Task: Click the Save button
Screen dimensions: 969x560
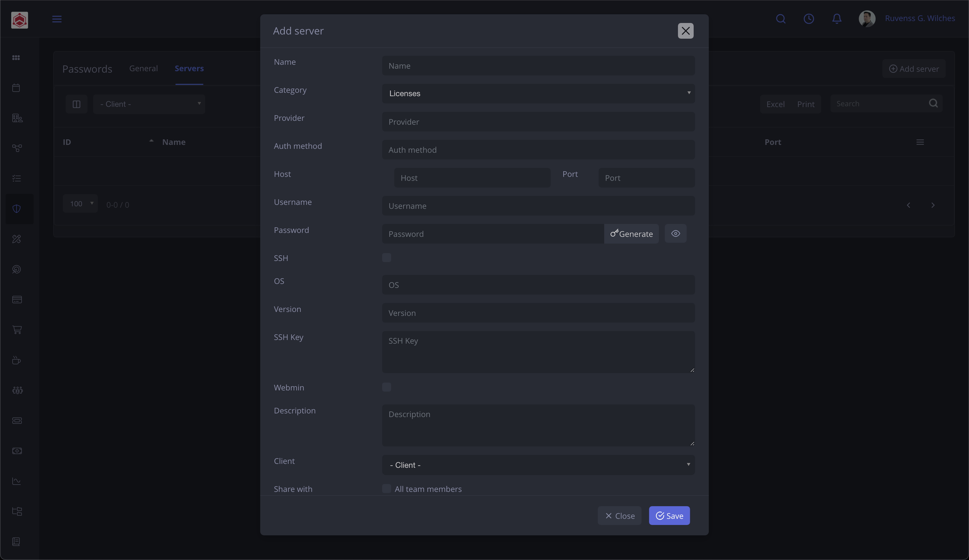Action: tap(670, 515)
